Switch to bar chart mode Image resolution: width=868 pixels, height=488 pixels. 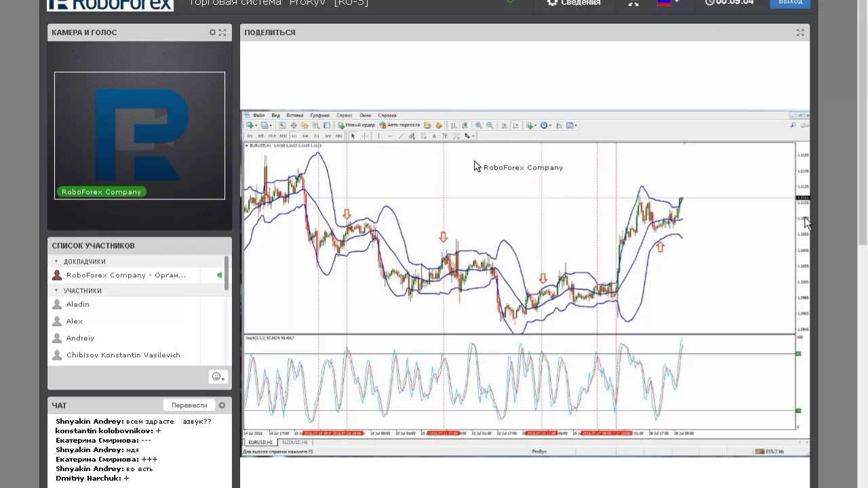[453, 125]
